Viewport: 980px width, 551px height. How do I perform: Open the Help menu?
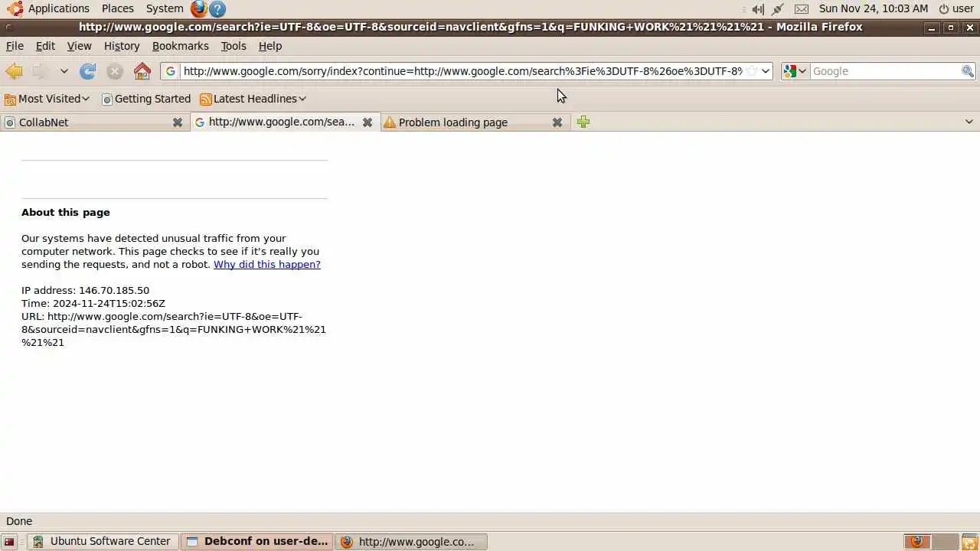(270, 46)
